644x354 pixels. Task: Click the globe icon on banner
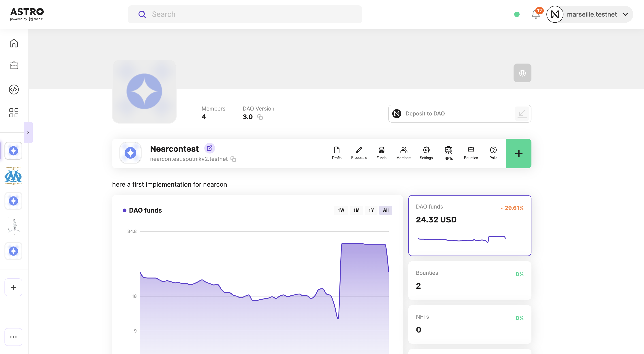[x=522, y=73]
